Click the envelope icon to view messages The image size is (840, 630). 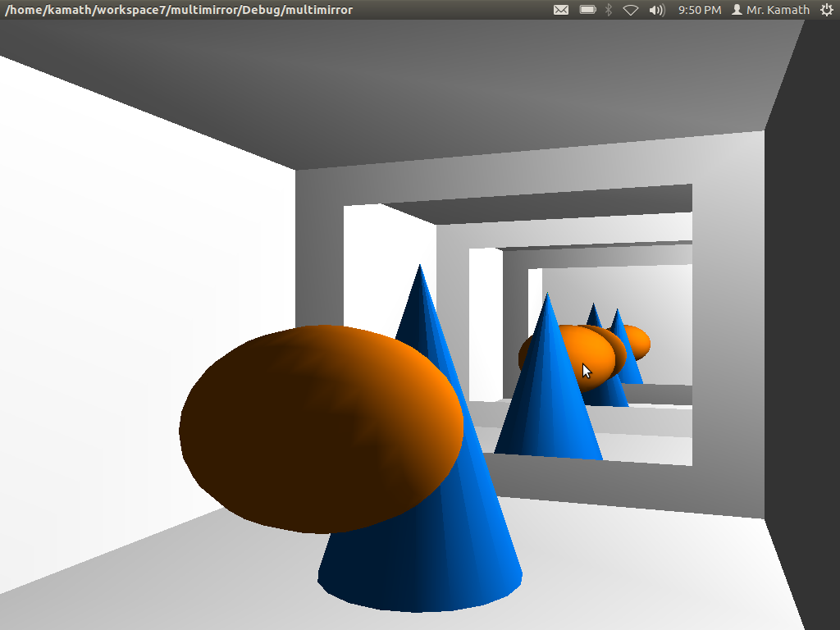[561, 10]
